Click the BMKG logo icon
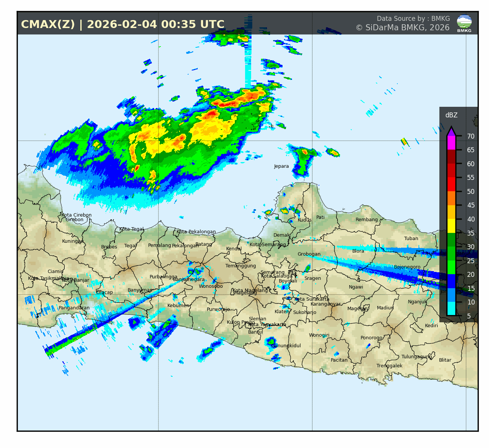This screenshot has height=448, width=489. (464, 23)
